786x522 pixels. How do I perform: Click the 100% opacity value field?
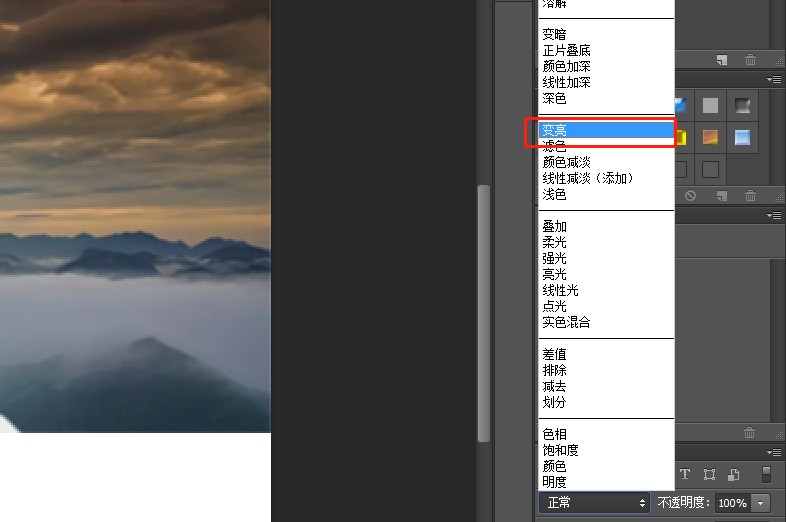(732, 503)
